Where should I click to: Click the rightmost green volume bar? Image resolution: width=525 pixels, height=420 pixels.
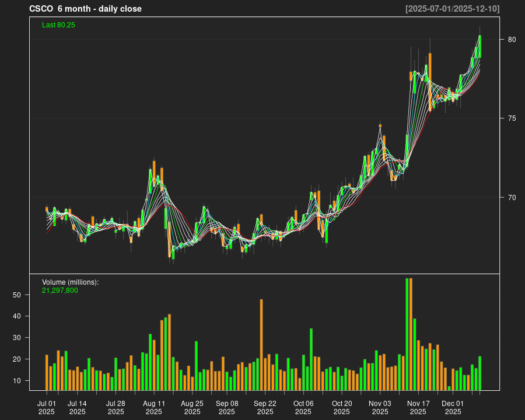pos(480,373)
